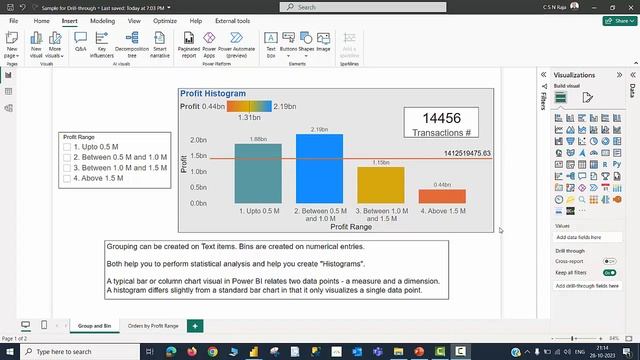
Task: Pick the Waterfall chart visual
Action: [x=559, y=141]
